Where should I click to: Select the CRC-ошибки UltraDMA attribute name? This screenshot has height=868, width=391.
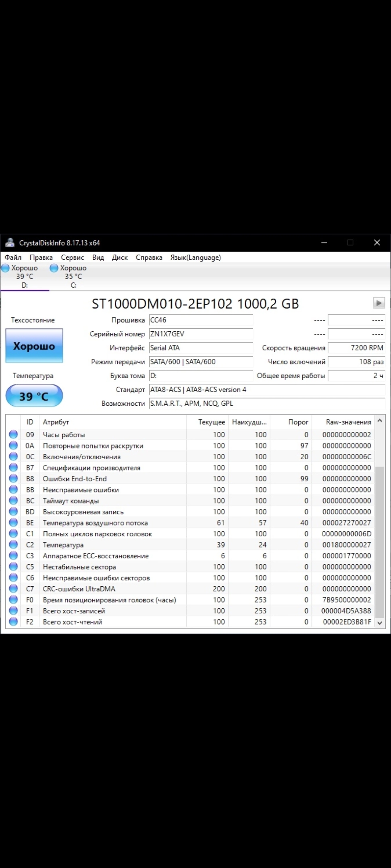pos(79,589)
